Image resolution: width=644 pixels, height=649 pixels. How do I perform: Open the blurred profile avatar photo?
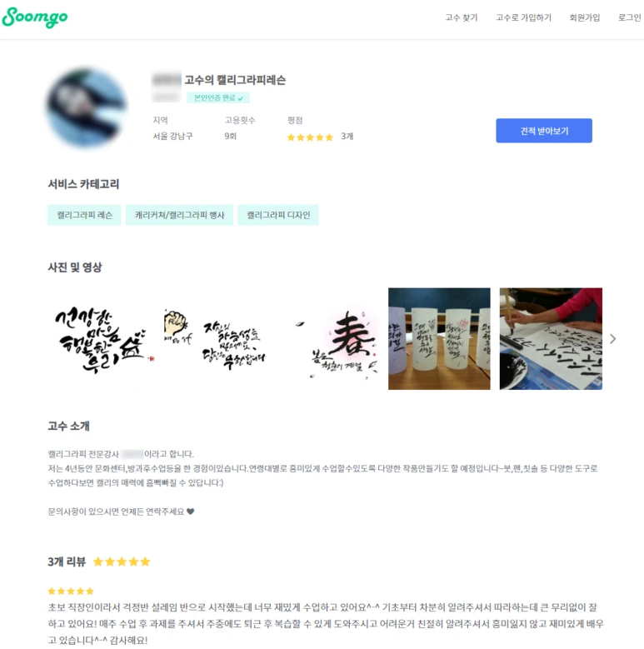point(87,107)
